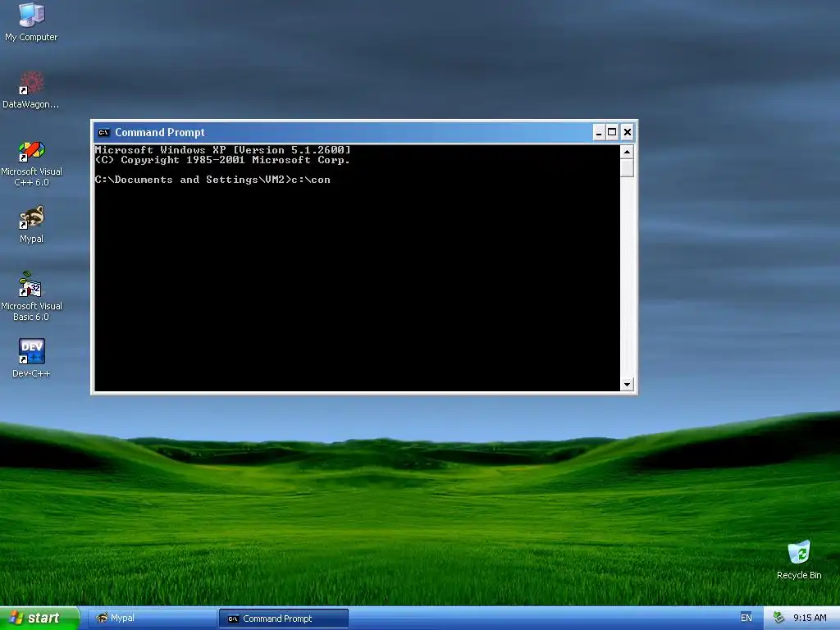The image size is (840, 630).
Task: Minimize the Command Prompt window
Action: [x=598, y=132]
